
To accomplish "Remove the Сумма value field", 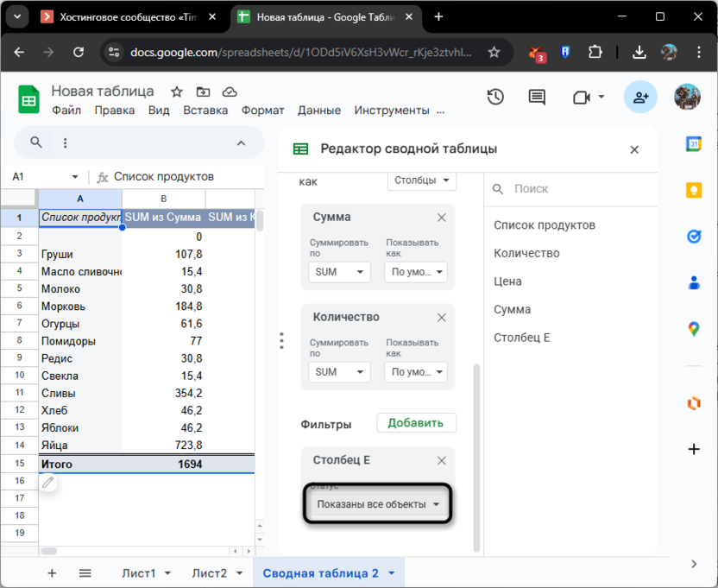I will coord(441,218).
